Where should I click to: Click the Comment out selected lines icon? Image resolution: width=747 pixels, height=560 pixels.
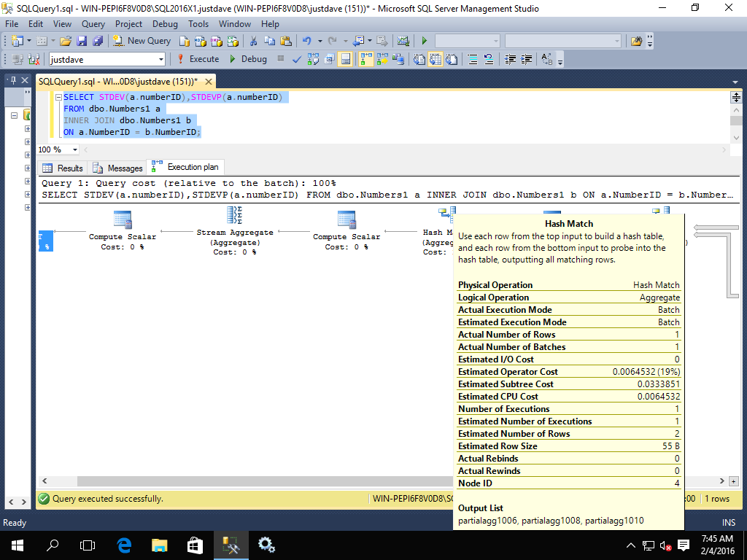(x=473, y=59)
